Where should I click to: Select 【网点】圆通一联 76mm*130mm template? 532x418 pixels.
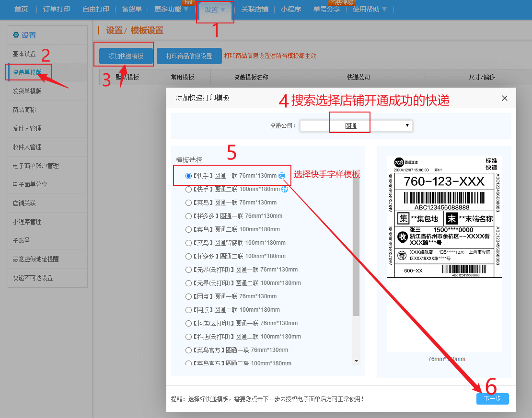tap(188, 296)
